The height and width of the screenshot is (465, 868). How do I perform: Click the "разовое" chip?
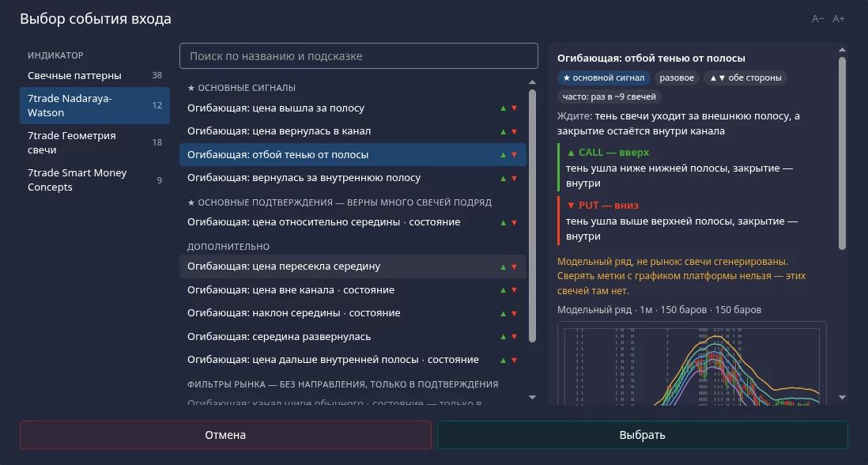(x=677, y=78)
